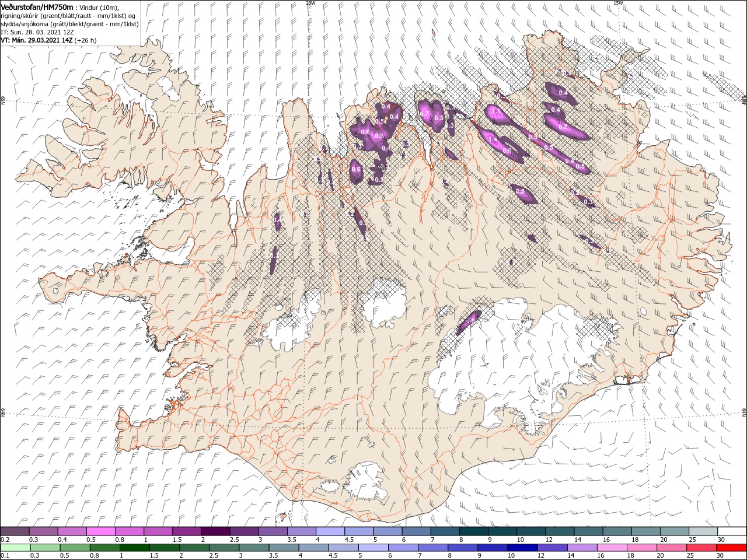
Task: Click the 'VT: Mán. 29.03.2021 14Z' valid time
Action: coord(36,40)
